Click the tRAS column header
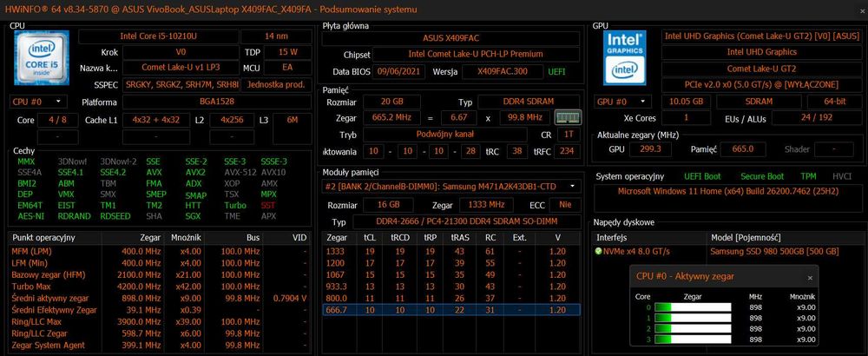This screenshot has height=356, width=868. 459,238
